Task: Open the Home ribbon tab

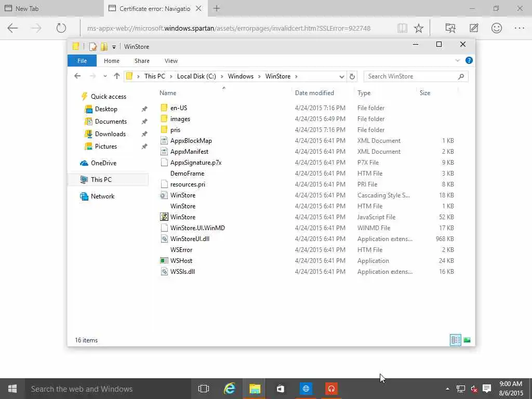Action: [x=112, y=61]
